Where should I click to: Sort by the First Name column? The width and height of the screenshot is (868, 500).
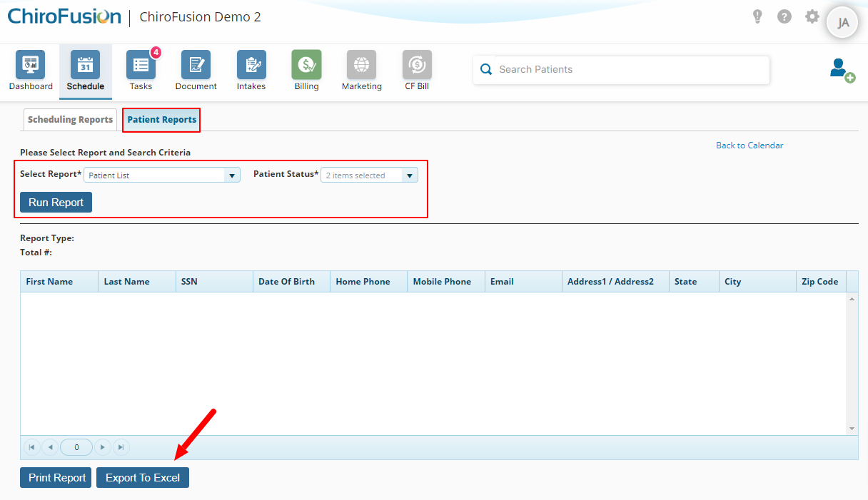pyautogui.click(x=59, y=282)
